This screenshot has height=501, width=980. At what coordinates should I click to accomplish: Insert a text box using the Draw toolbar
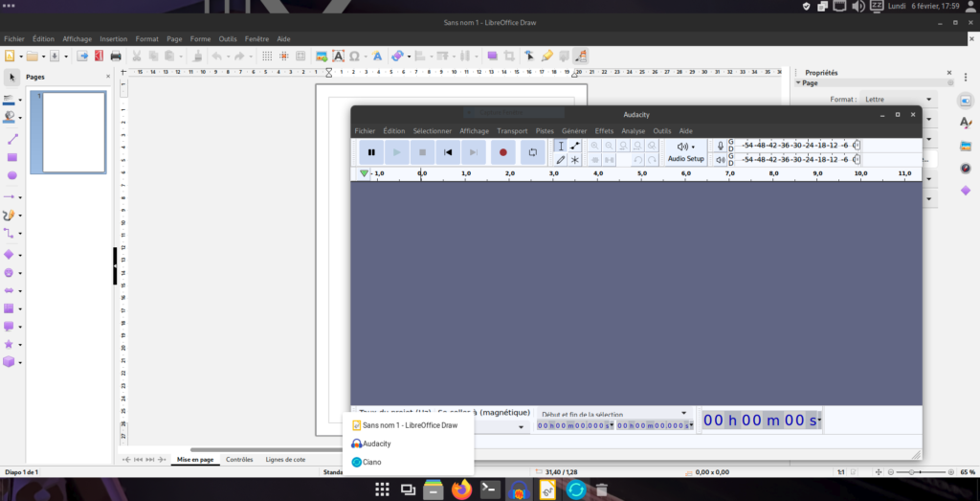(338, 57)
